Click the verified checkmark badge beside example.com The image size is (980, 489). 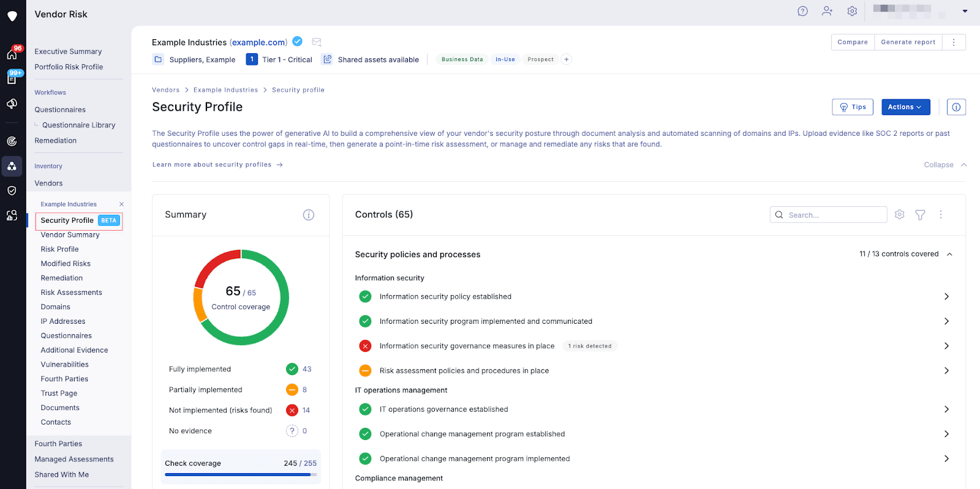pyautogui.click(x=297, y=42)
